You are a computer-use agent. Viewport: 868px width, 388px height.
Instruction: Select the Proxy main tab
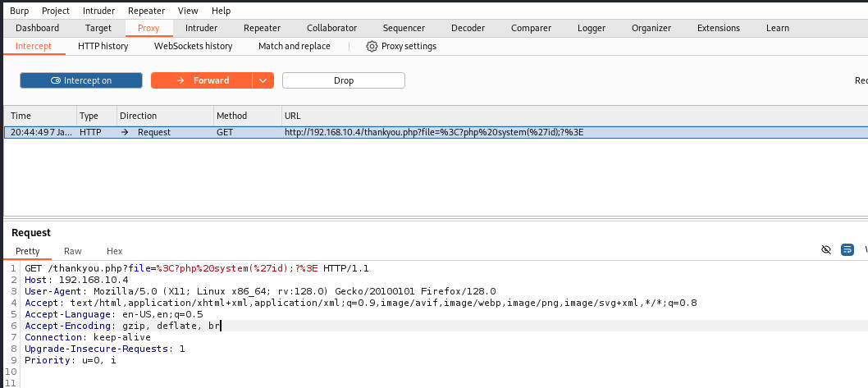tap(149, 28)
